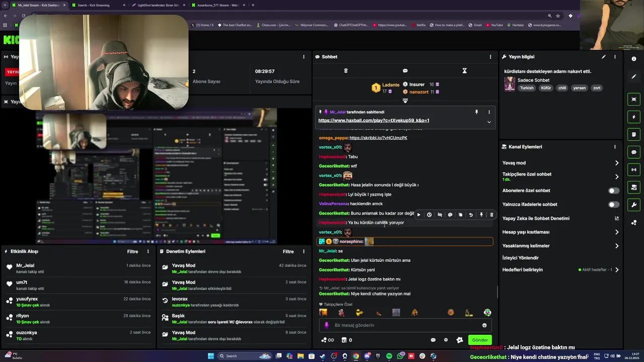Image resolution: width=644 pixels, height=362 pixels.
Task: Click the Turkish tag chip
Action: (527, 88)
